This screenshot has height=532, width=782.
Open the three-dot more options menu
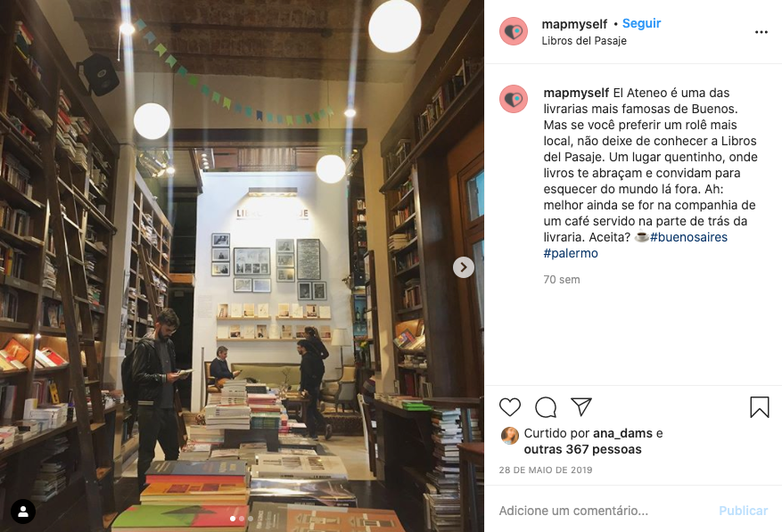pyautogui.click(x=761, y=32)
